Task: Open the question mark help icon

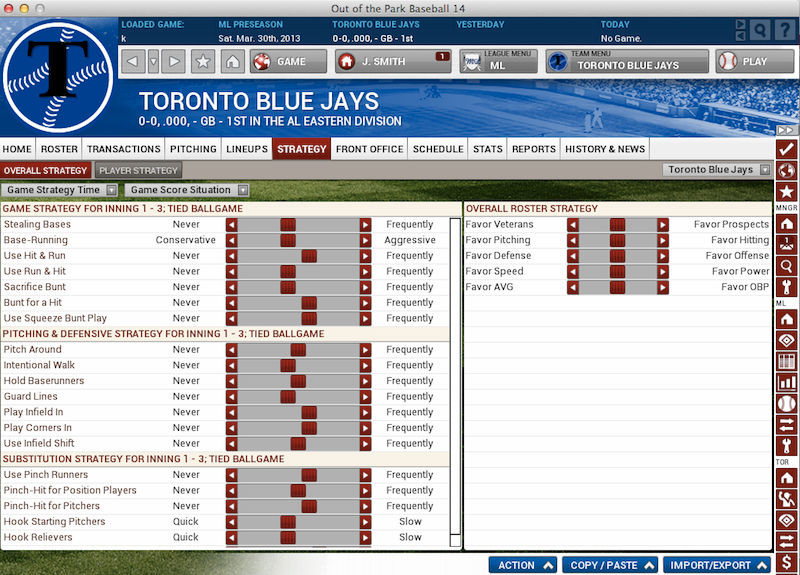Action: coord(785,31)
